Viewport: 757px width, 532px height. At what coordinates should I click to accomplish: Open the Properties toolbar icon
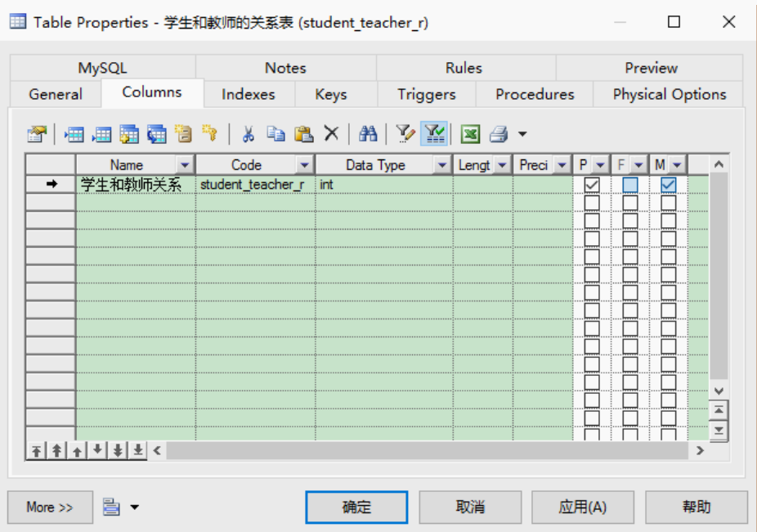click(37, 134)
